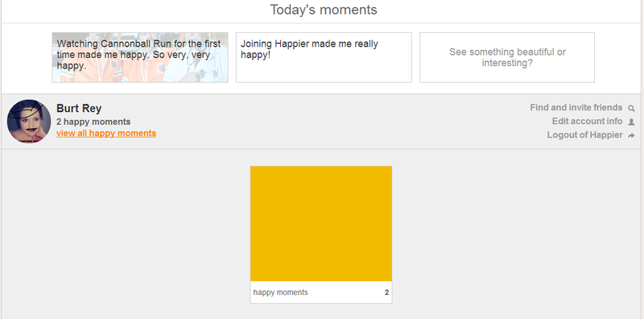The width and height of the screenshot is (644, 319).
Task: Click the happy moments label under the yellow tile
Action: tap(280, 292)
